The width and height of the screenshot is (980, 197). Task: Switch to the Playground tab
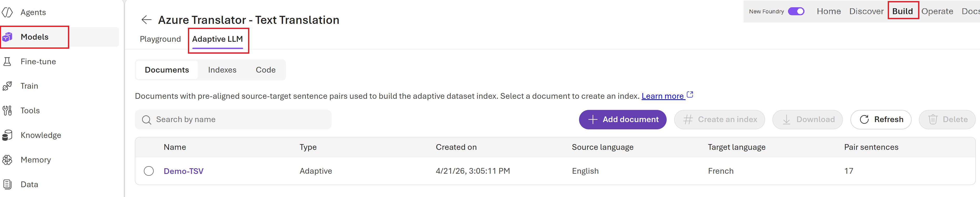pyautogui.click(x=160, y=39)
